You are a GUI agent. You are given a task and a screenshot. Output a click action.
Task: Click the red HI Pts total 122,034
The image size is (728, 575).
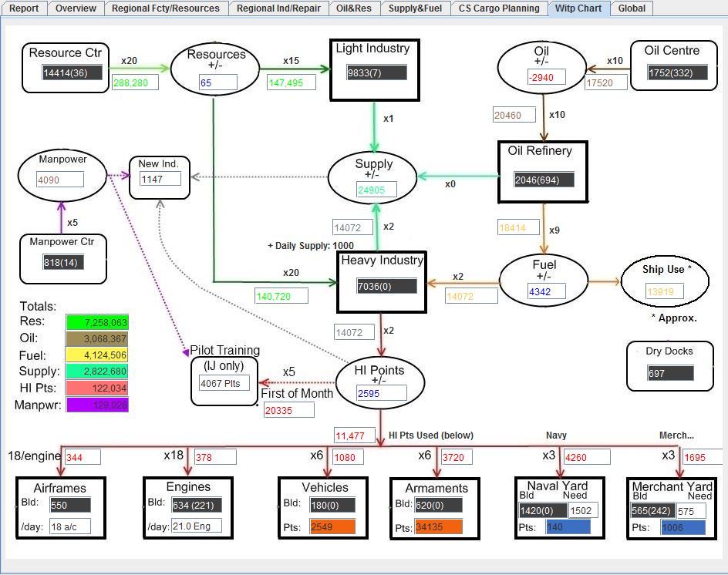click(97, 388)
